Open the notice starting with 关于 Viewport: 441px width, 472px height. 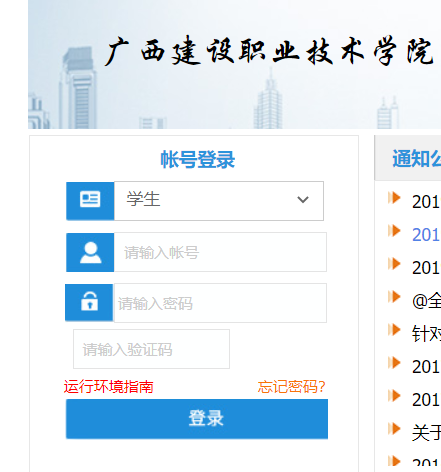426,433
